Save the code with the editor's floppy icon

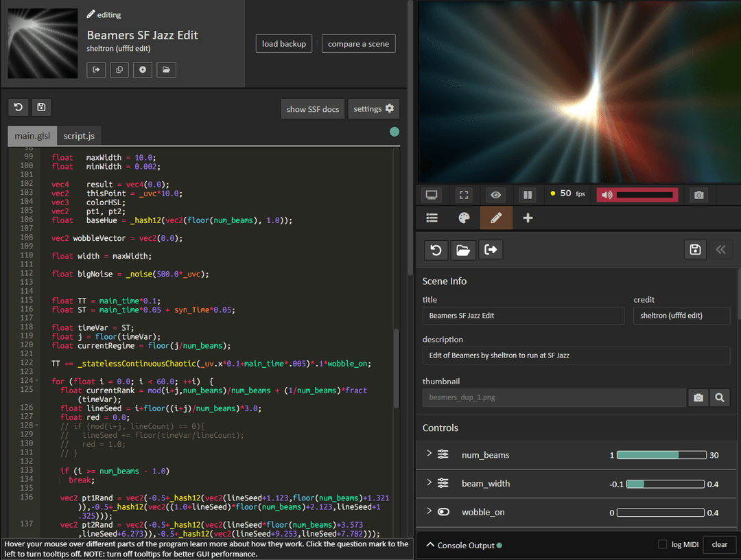42,107
